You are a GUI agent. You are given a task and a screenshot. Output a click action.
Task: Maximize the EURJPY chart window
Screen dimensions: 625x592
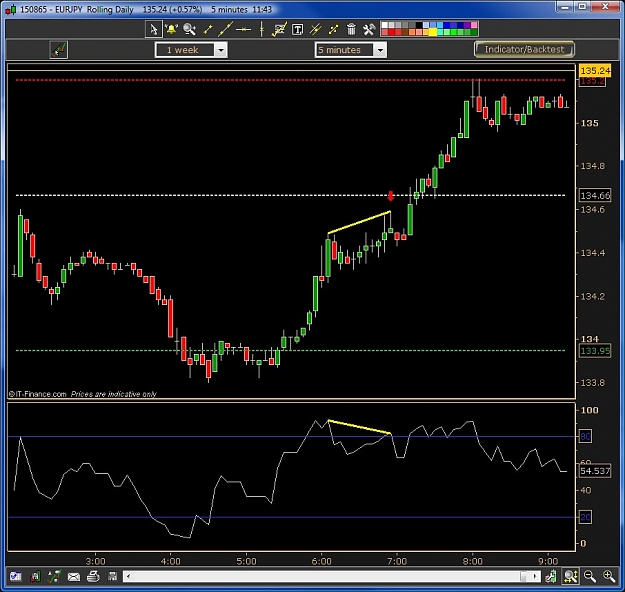click(582, 7)
